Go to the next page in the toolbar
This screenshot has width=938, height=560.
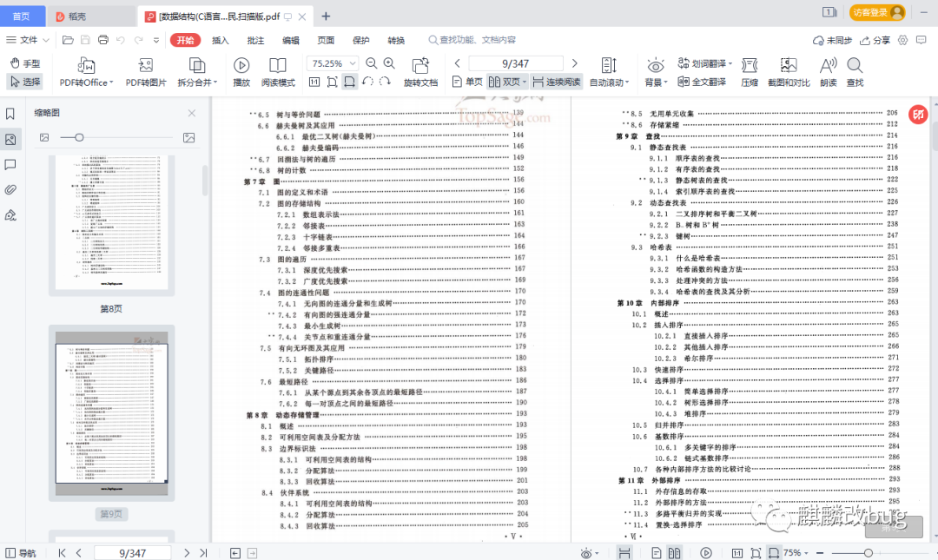(x=574, y=63)
